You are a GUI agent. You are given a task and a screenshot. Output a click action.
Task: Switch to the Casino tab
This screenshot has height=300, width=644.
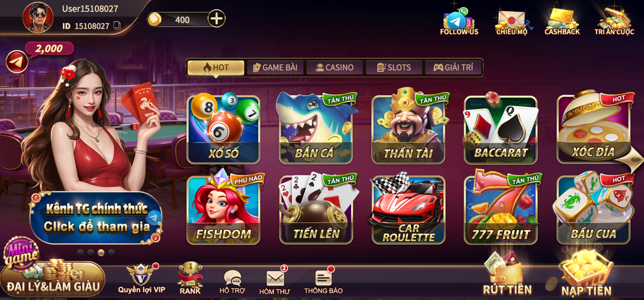tap(335, 68)
